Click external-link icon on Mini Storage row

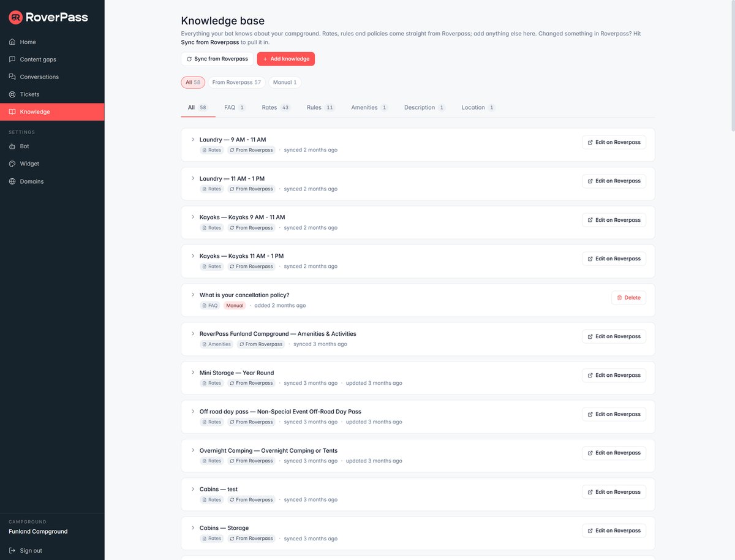click(590, 375)
